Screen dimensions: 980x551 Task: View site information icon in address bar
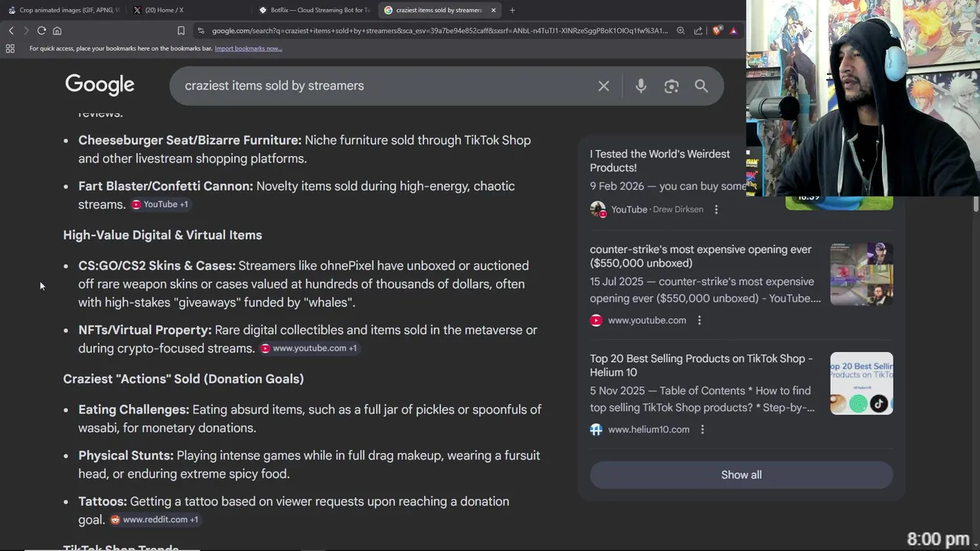[x=201, y=31]
